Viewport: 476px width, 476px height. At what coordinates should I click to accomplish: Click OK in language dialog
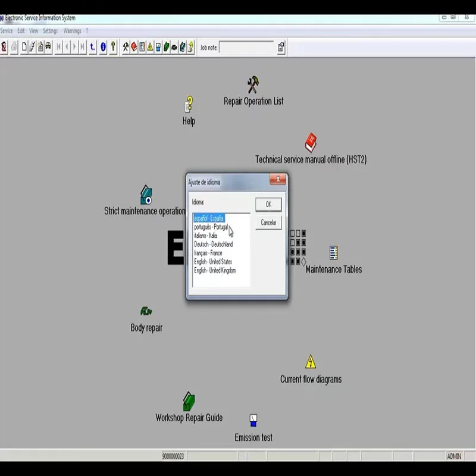pyautogui.click(x=268, y=204)
